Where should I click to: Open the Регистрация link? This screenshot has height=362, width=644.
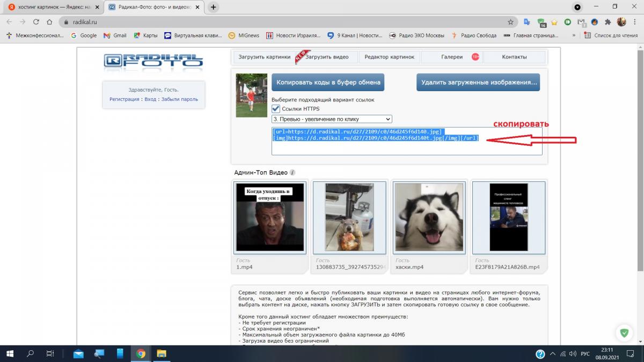point(124,99)
